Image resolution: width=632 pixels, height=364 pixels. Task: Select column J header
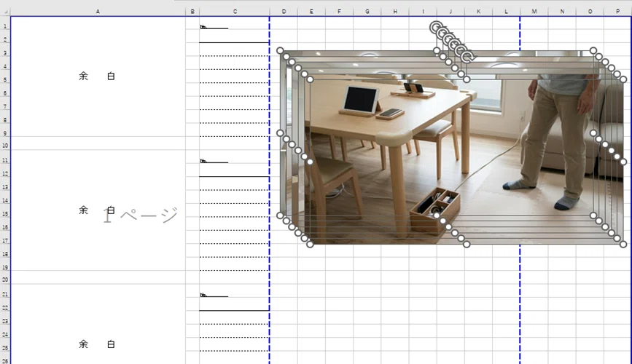point(450,12)
